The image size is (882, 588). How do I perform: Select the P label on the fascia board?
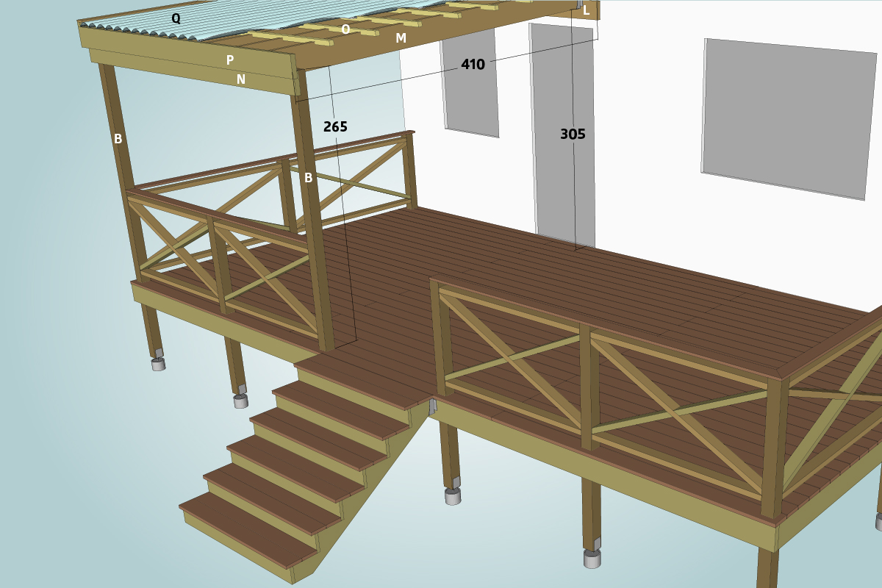[x=230, y=60]
